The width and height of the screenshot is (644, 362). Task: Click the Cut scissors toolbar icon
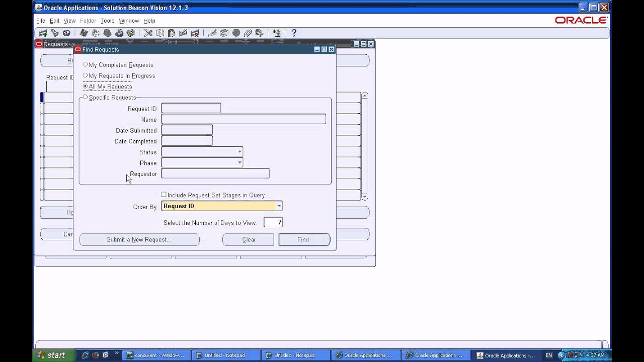pyautogui.click(x=148, y=33)
